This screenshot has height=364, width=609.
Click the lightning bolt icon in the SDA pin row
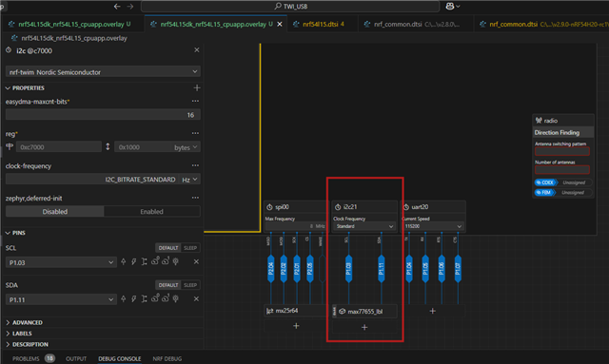coord(133,298)
